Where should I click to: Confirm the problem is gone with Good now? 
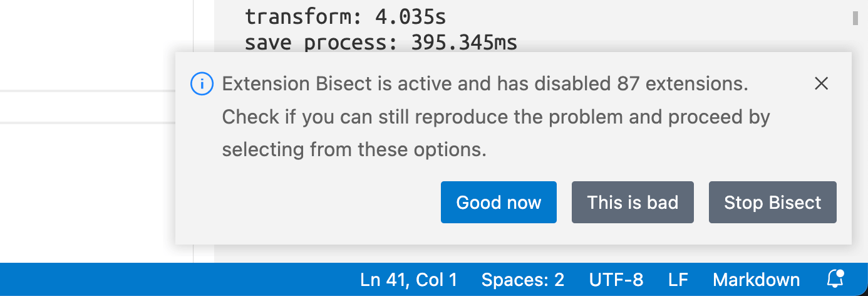(499, 203)
